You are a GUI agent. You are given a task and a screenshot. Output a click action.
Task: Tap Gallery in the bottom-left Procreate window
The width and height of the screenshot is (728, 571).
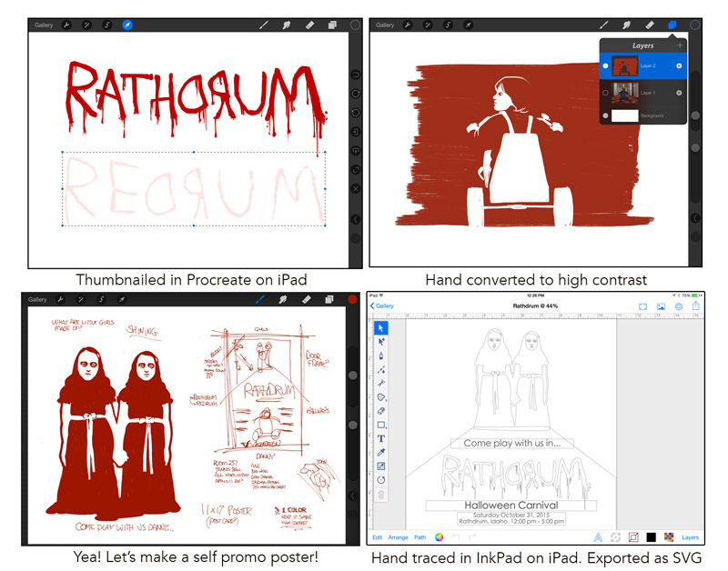pos(37,300)
